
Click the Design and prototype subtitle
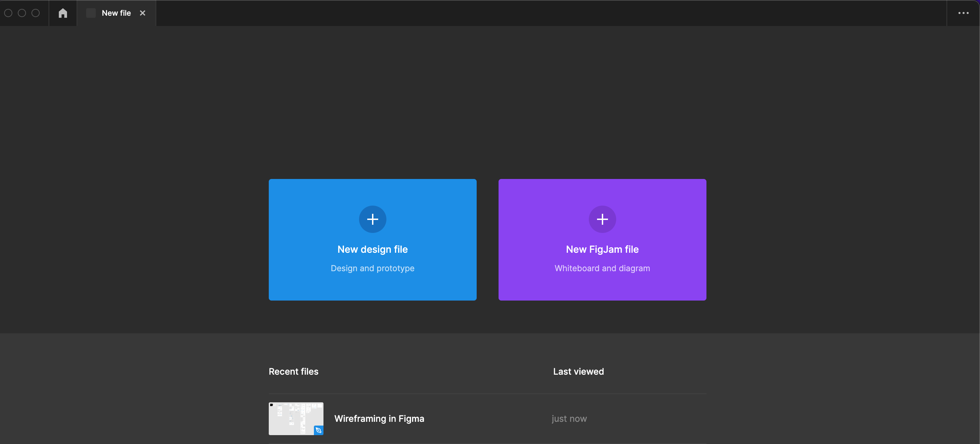(372, 268)
